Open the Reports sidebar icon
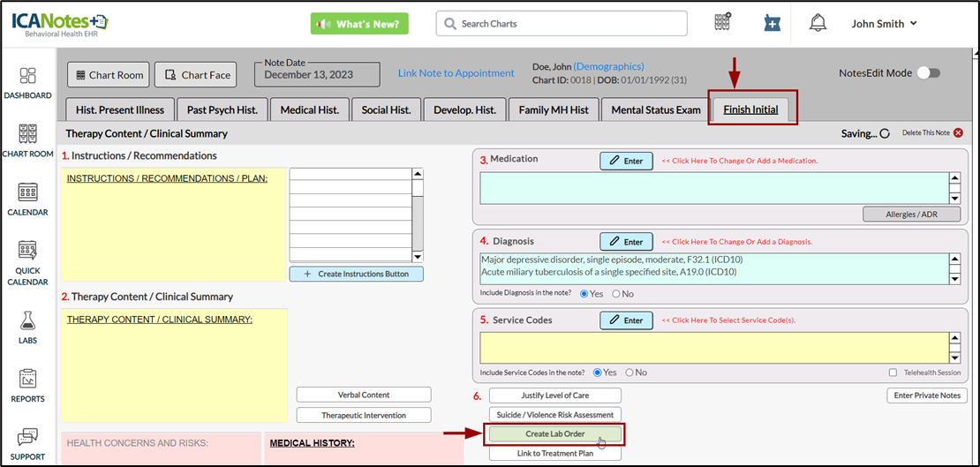The height and width of the screenshot is (467, 980). (x=28, y=378)
